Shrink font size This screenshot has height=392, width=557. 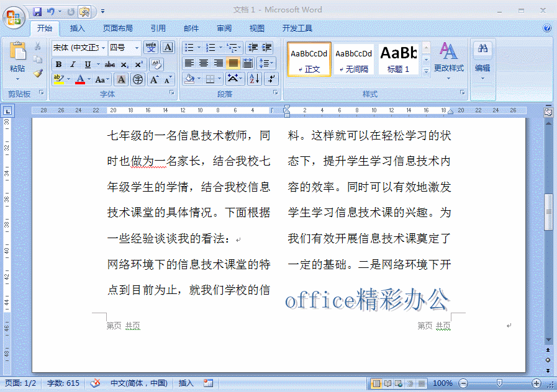click(x=168, y=79)
